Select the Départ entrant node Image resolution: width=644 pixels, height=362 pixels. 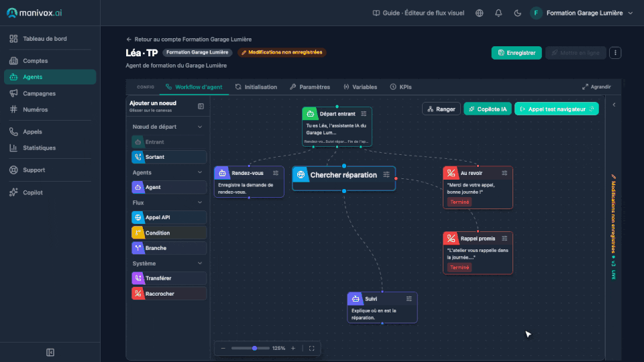337,127
